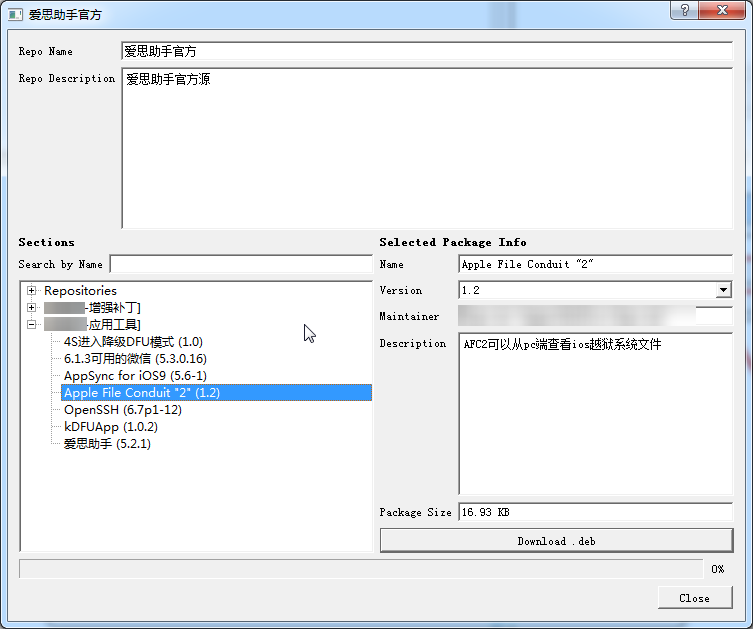Click the Close button

tap(695, 598)
